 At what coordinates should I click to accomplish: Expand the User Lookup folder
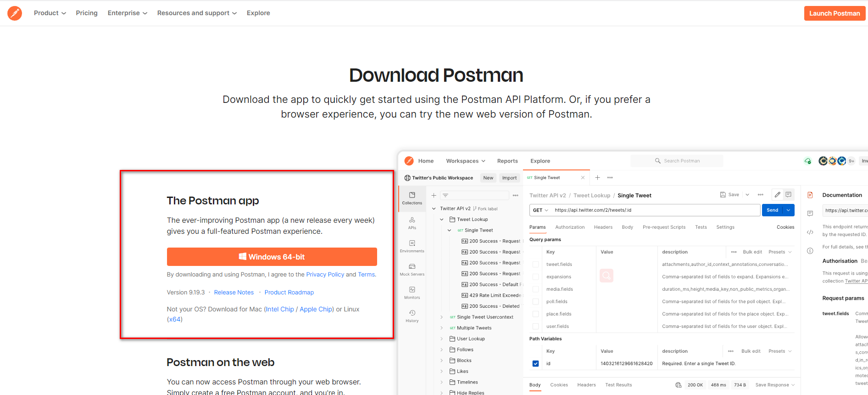click(x=442, y=339)
